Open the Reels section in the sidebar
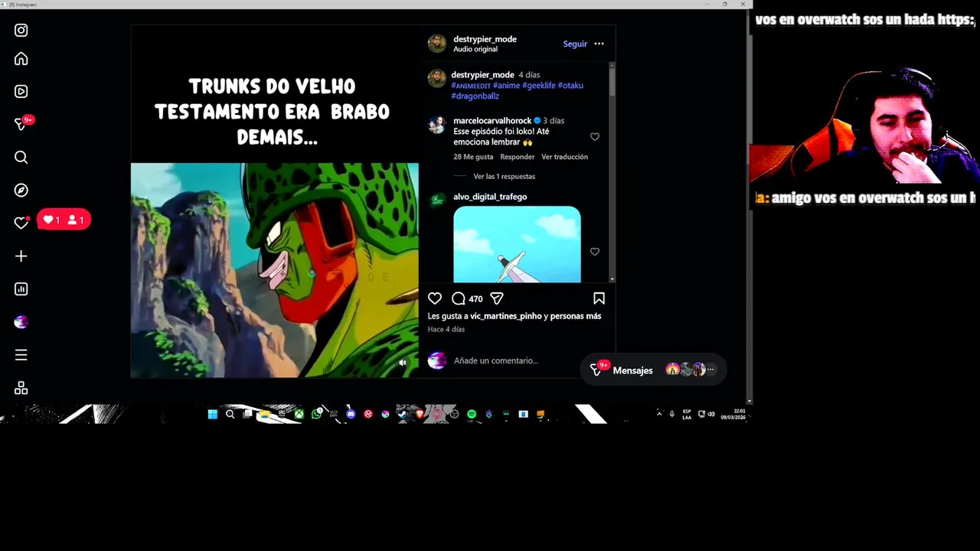This screenshot has height=551, width=980. (x=21, y=92)
